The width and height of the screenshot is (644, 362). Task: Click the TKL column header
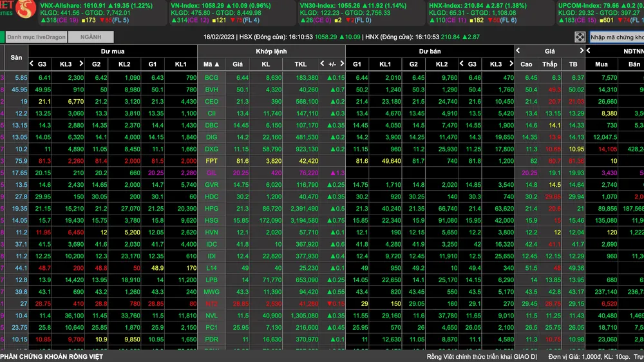click(300, 64)
